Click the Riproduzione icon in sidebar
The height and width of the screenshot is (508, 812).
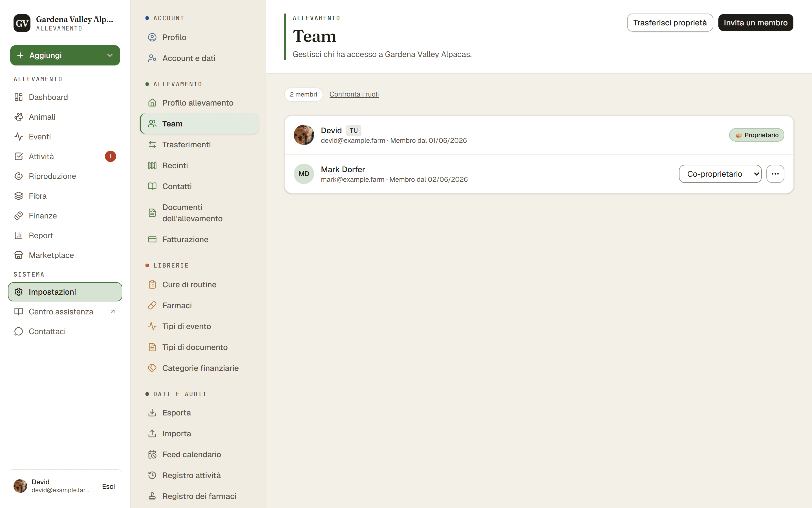[x=18, y=176]
